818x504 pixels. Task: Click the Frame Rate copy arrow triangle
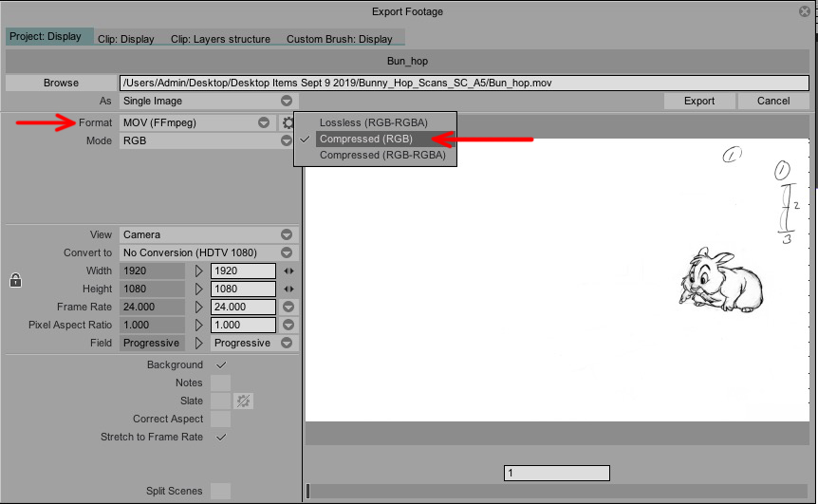click(198, 307)
